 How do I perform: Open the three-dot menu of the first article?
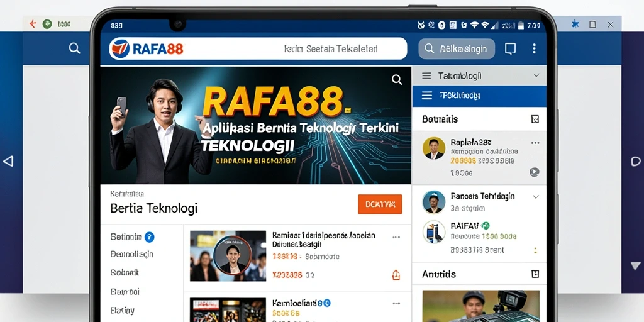click(x=396, y=237)
